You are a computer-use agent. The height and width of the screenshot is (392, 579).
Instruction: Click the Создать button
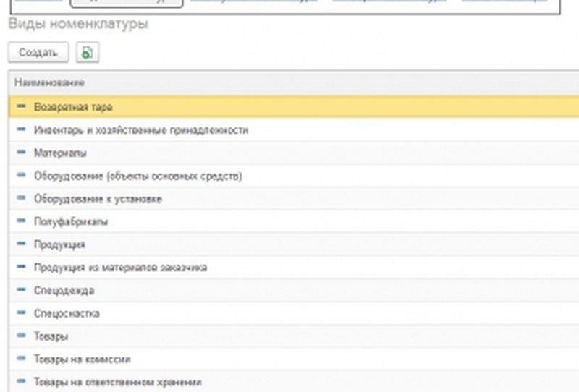point(38,53)
